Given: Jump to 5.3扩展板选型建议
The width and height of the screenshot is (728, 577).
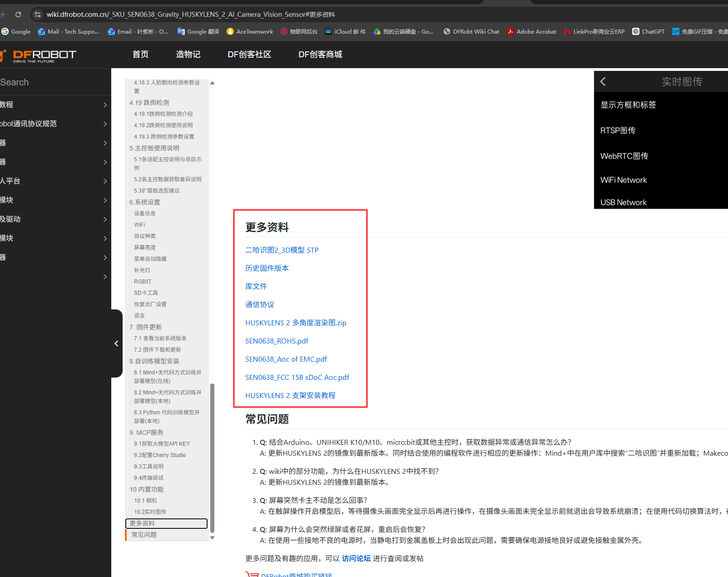Looking at the screenshot, I should point(157,191).
